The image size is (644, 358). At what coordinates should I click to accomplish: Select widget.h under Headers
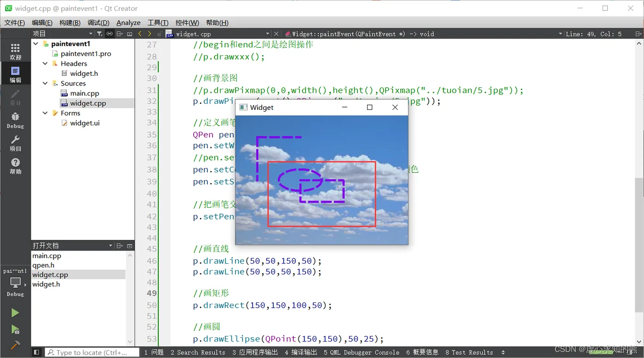pos(84,74)
